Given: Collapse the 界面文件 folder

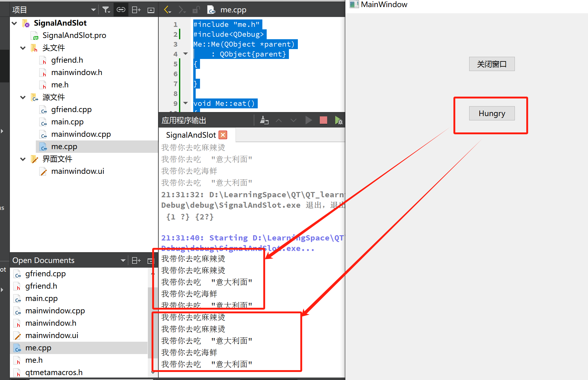Looking at the screenshot, I should 23,159.
